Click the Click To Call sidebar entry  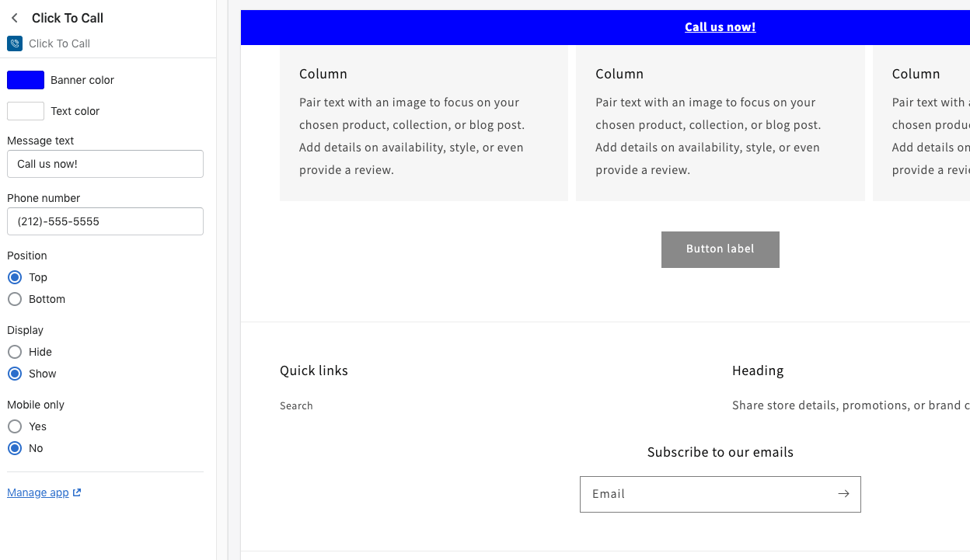point(58,43)
